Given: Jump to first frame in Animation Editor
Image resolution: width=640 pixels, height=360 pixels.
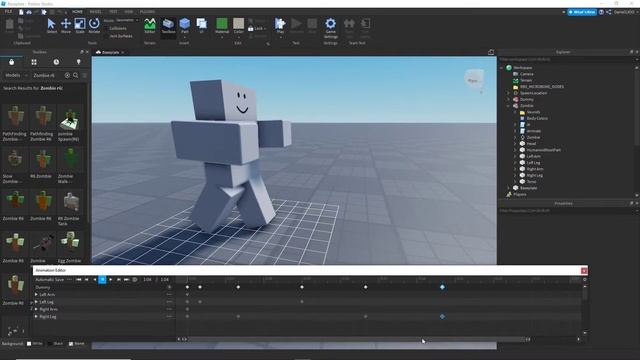Looking at the screenshot, I should [78, 280].
